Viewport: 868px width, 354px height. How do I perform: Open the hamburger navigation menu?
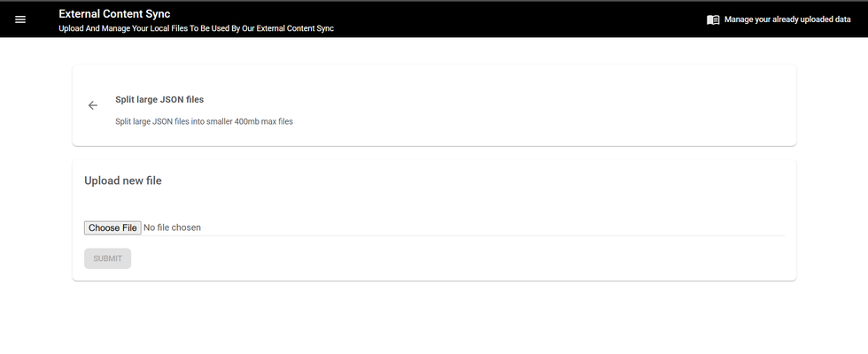tap(20, 19)
